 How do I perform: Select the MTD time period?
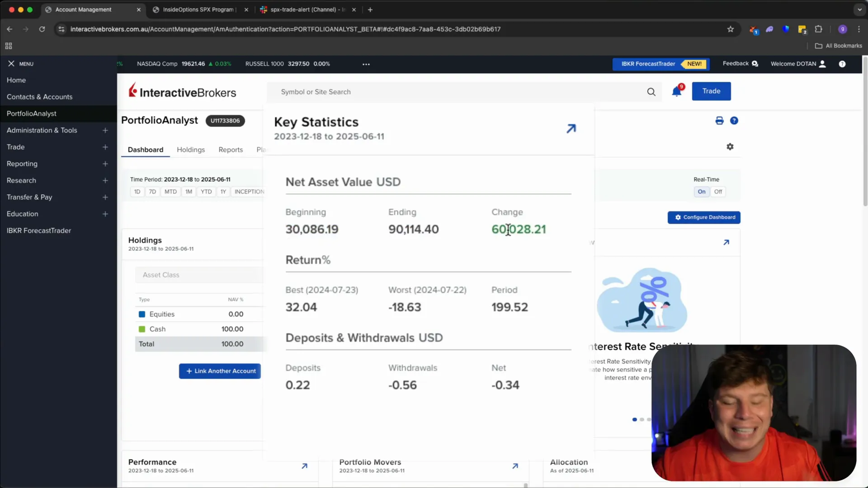coord(170,192)
